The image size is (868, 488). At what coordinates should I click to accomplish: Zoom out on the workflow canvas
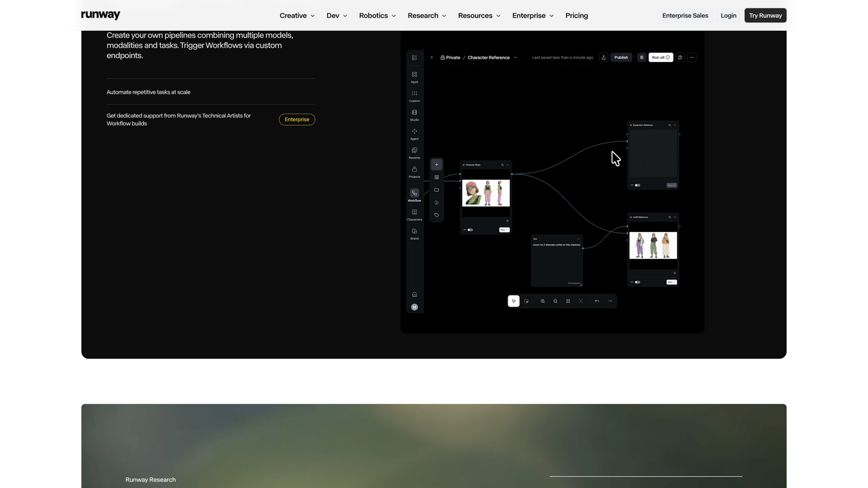click(555, 301)
